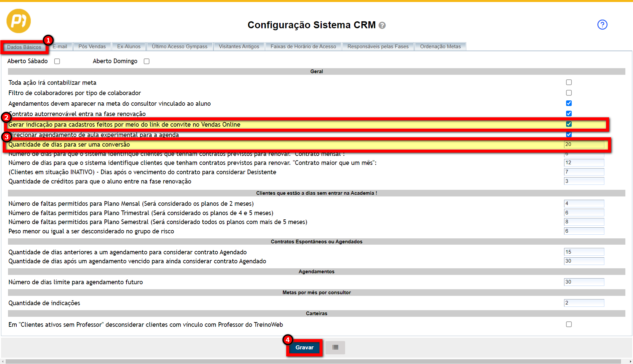Click the limite para agendamento futuro field

pyautogui.click(x=584, y=282)
